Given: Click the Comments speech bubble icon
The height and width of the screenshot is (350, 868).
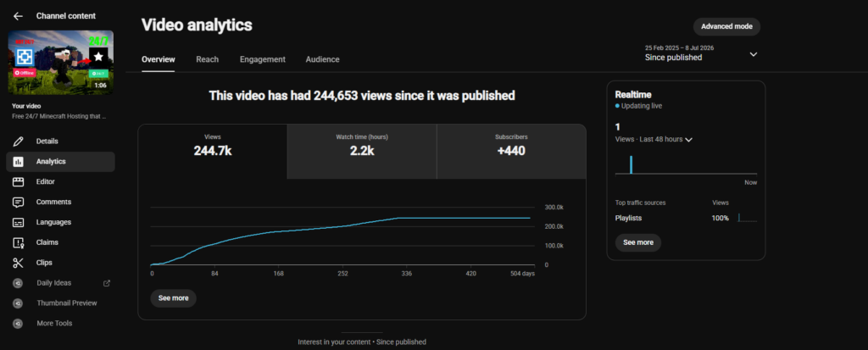Looking at the screenshot, I should (x=19, y=203).
